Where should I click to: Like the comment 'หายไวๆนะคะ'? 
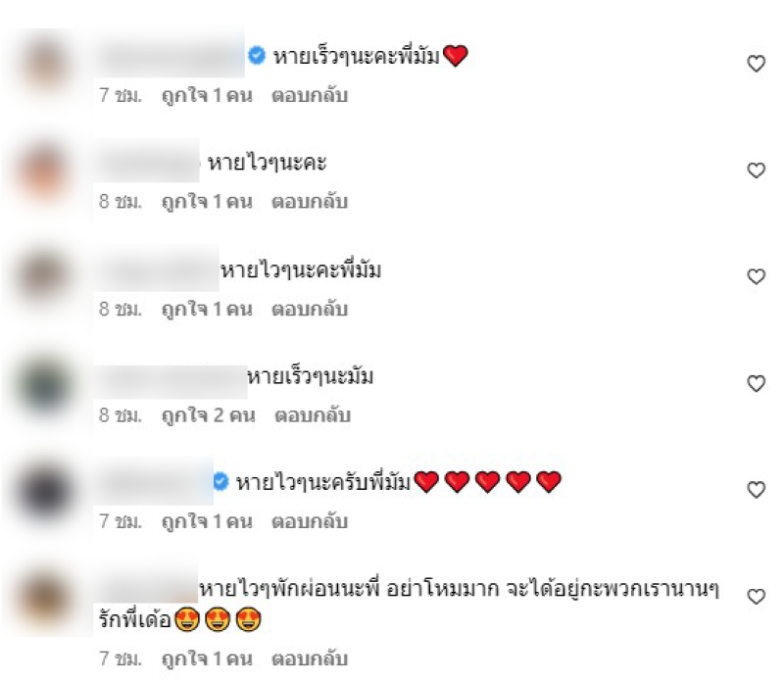756,170
